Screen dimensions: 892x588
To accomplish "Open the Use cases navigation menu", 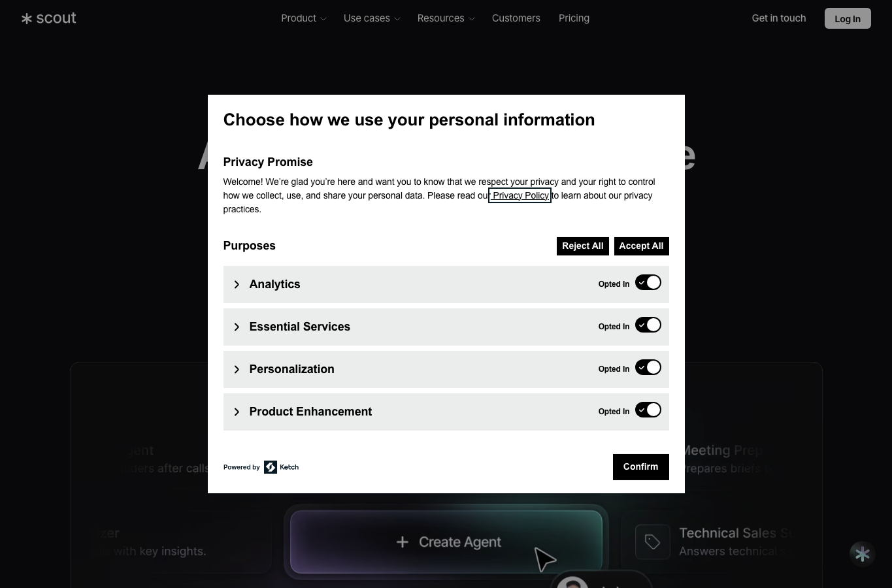I will [372, 18].
